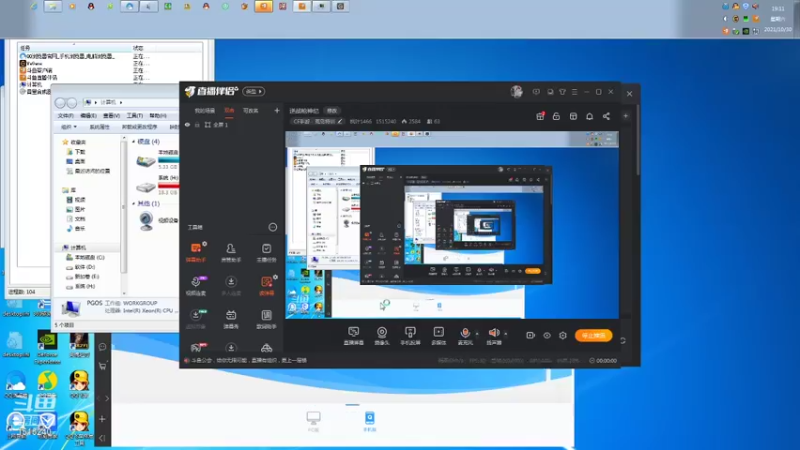Viewport: 800px width, 450px height.
Task: Click Explorer back navigation button
Action: coord(60,103)
